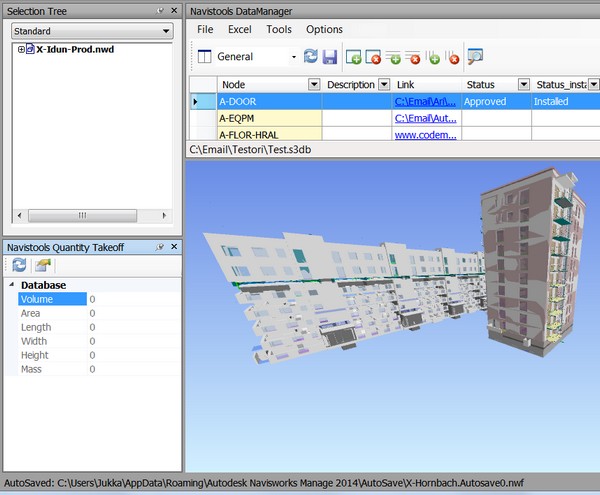
Task: Click the search magnifier icon in DataManager toolbar
Action: (x=475, y=57)
